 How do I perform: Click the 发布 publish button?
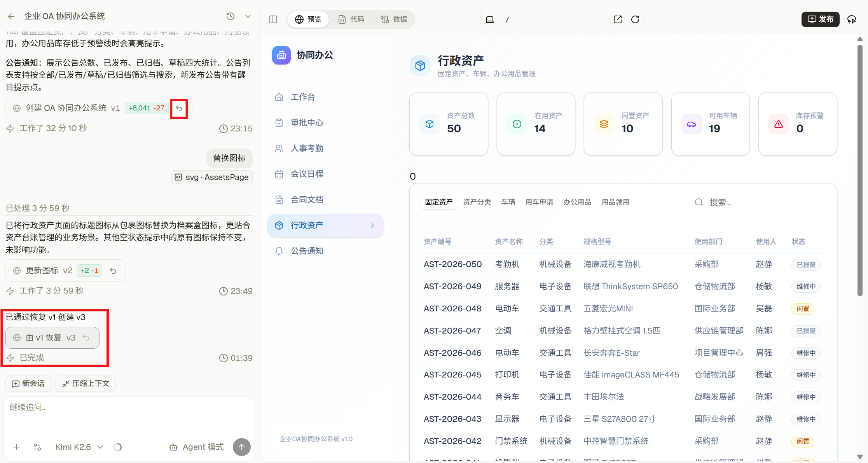tap(820, 19)
